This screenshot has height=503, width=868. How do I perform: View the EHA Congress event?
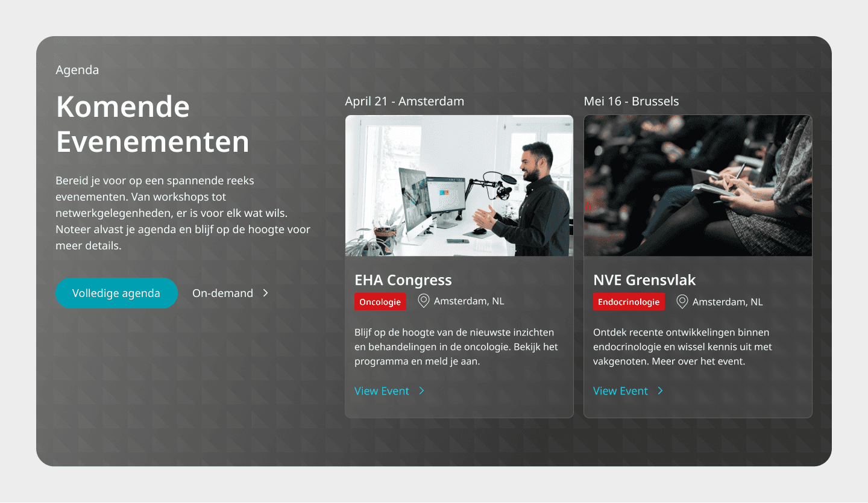[382, 390]
